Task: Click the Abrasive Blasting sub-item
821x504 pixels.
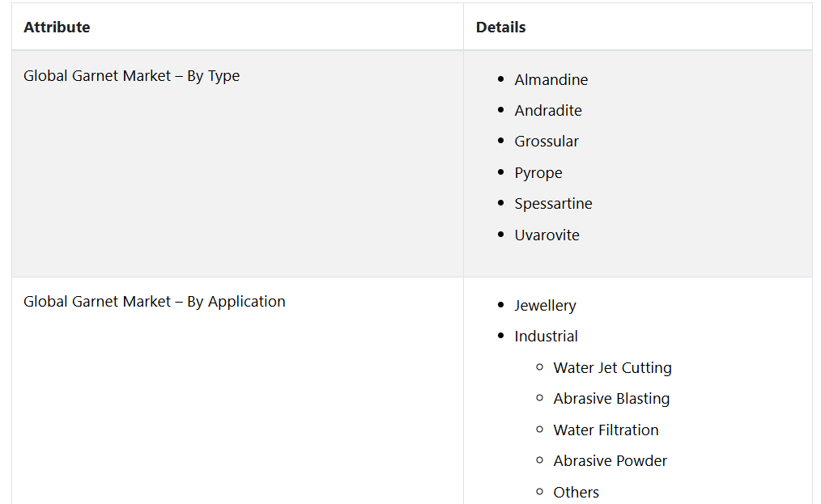Action: click(x=611, y=399)
